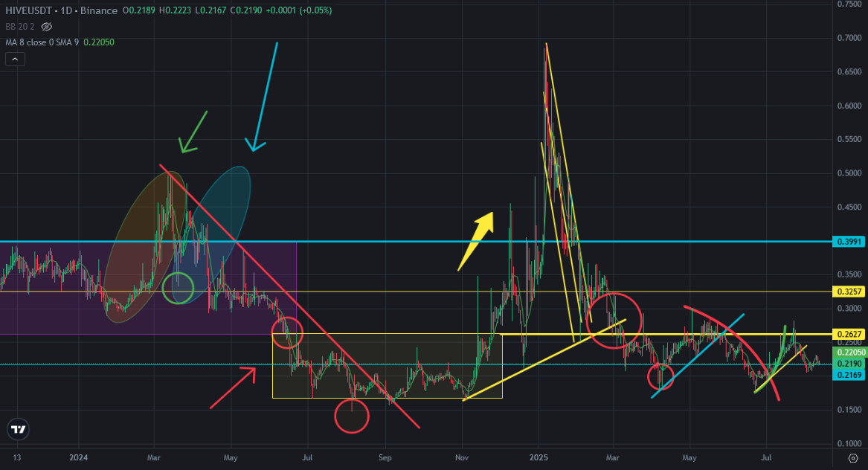The width and height of the screenshot is (868, 470).
Task: Select the green down arrow drawing
Action: 193,132
